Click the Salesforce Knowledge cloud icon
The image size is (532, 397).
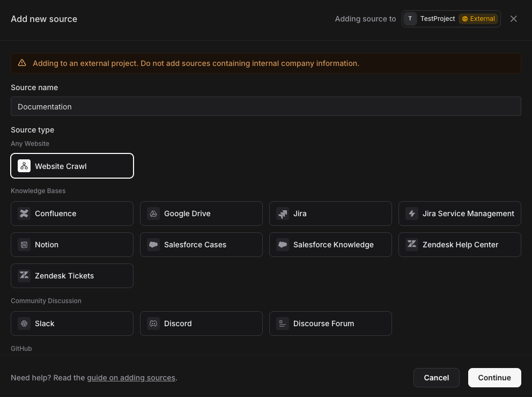[x=283, y=245]
